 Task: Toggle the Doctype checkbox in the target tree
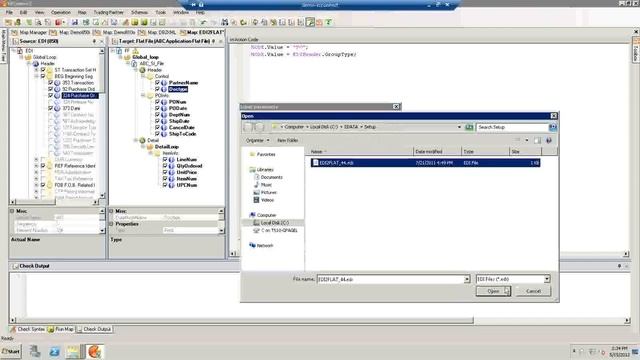[x=158, y=89]
